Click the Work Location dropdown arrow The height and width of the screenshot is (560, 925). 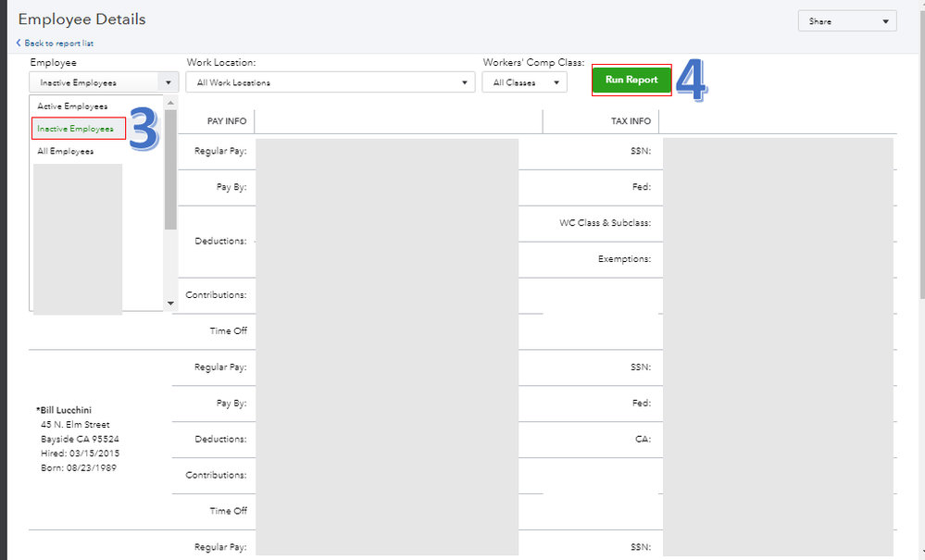click(465, 82)
